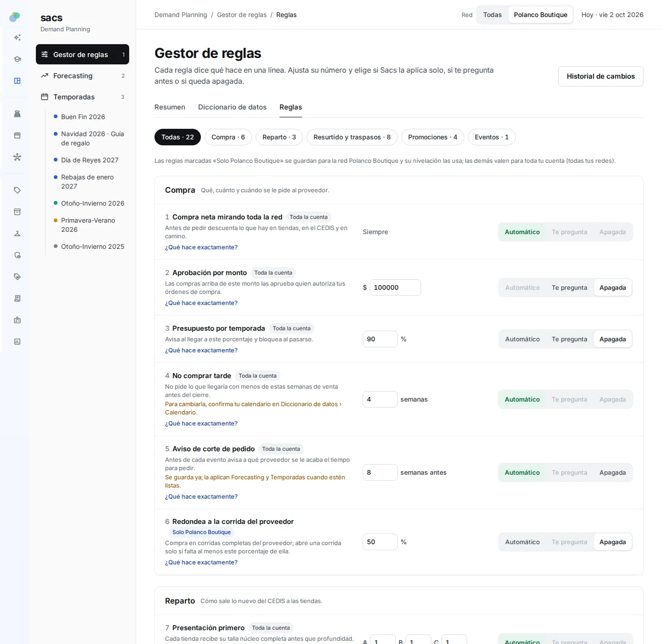Open the shield lock icon in rail
662x644 pixels.
click(17, 255)
